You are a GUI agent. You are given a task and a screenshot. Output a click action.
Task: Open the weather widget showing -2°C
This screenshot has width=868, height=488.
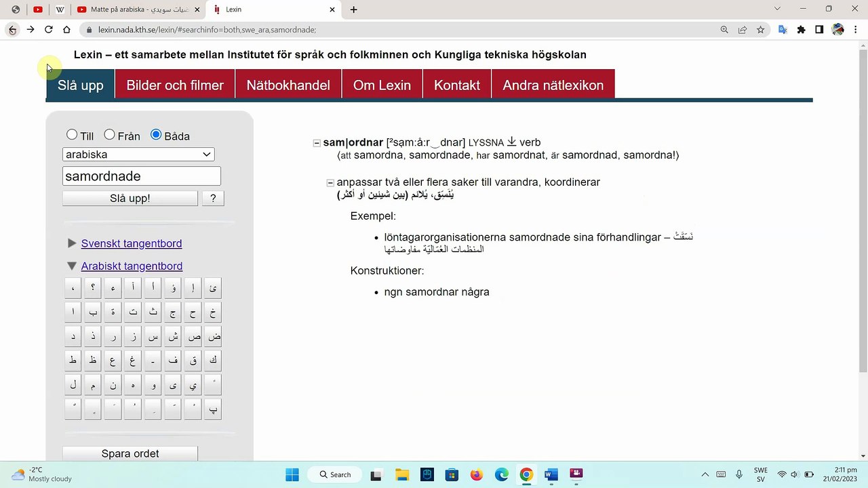click(x=42, y=474)
